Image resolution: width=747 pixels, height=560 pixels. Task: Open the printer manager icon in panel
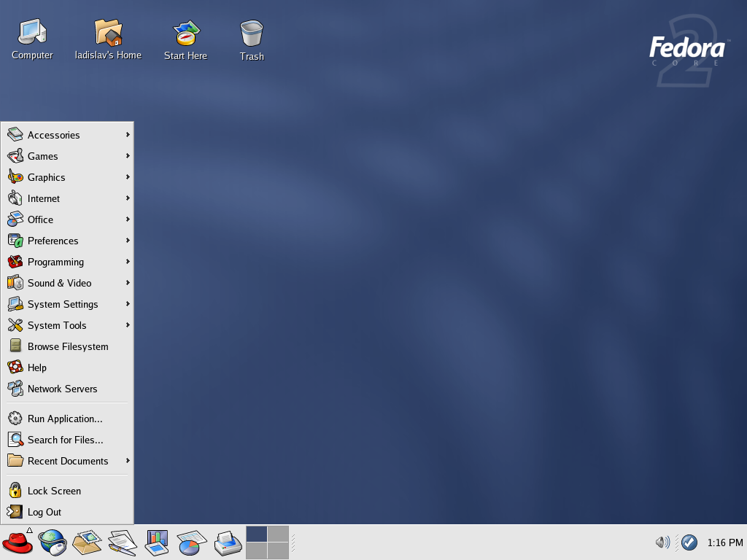pos(228,542)
